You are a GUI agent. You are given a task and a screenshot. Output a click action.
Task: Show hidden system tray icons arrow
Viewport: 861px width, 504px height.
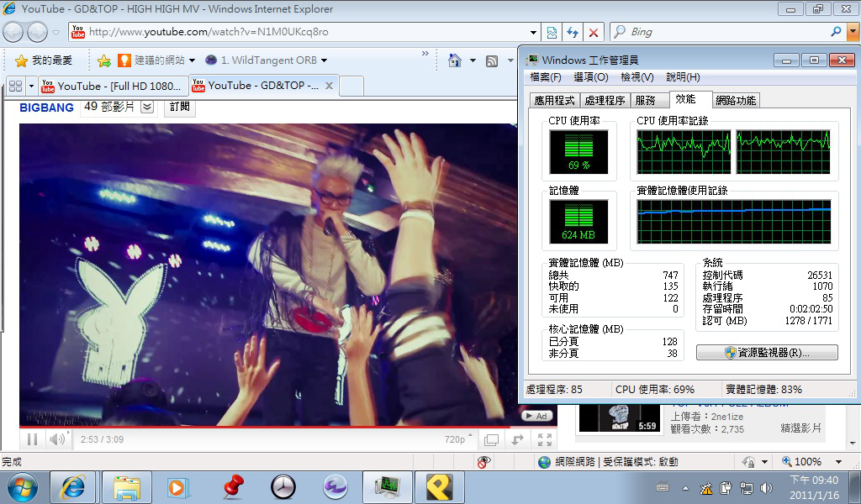pos(685,488)
